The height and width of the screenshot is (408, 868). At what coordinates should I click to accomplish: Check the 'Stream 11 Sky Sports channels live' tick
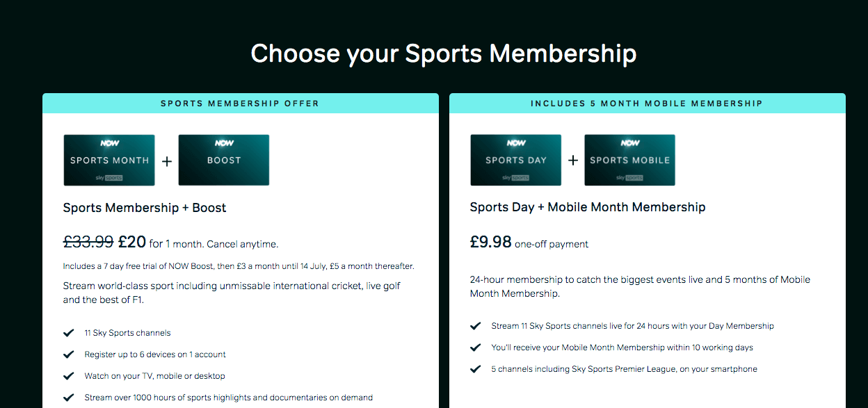[475, 325]
